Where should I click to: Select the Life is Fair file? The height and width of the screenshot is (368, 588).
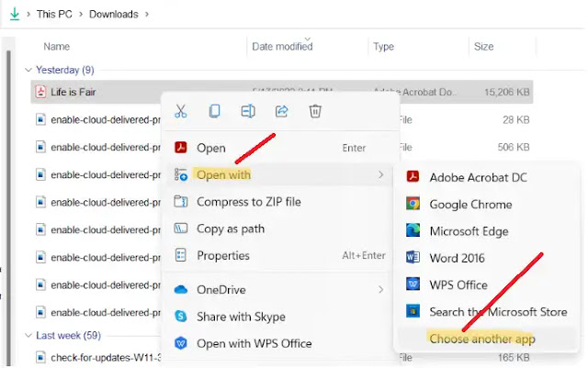(73, 92)
